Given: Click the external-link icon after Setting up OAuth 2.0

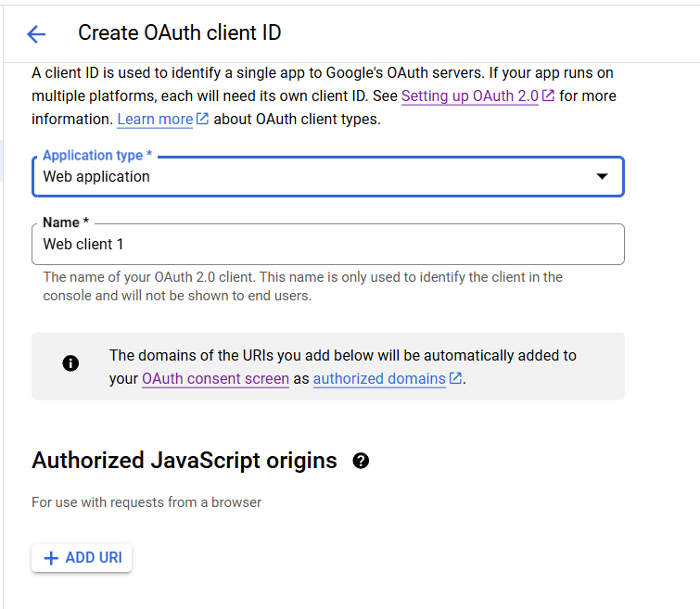Looking at the screenshot, I should click(x=548, y=95).
